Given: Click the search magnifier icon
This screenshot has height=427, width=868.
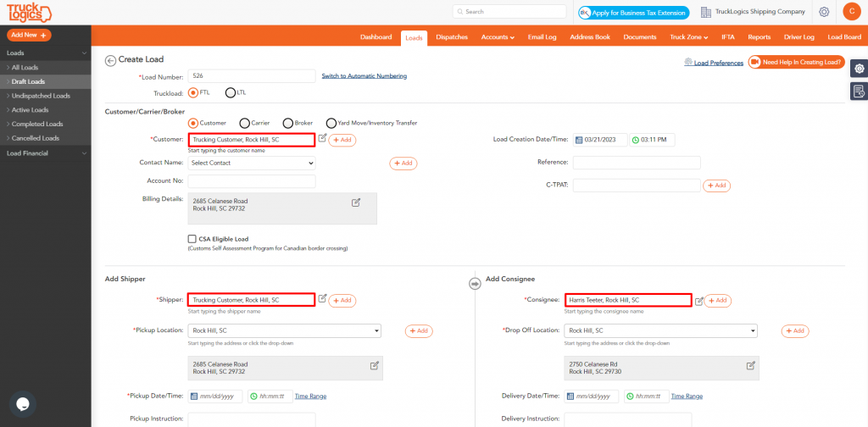Looking at the screenshot, I should point(460,12).
